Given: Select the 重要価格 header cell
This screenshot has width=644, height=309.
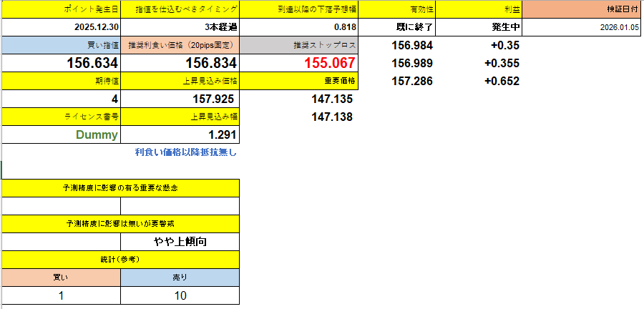Looking at the screenshot, I should (299, 81).
